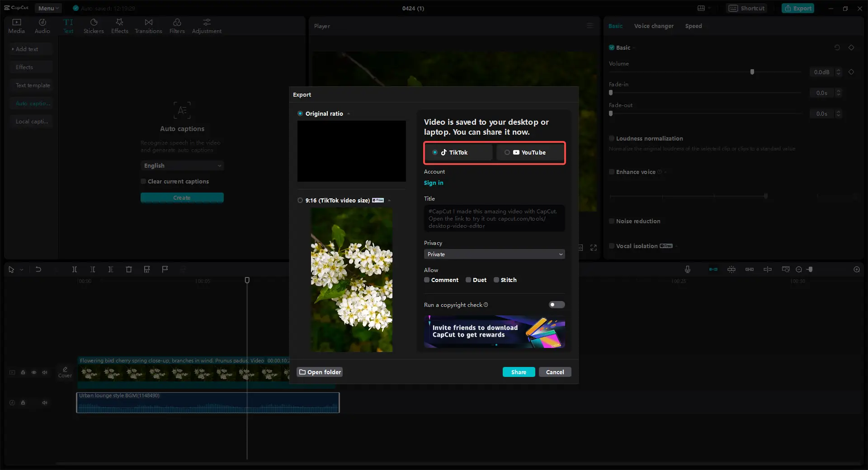Click the Split tool in the timeline toolbar
Screen dimensions: 868x470
75,269
